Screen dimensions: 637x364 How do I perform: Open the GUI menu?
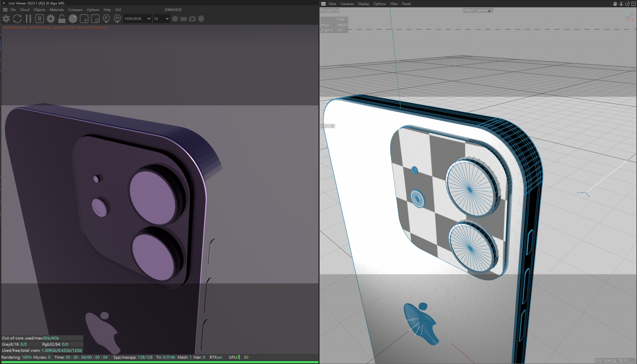118,10
